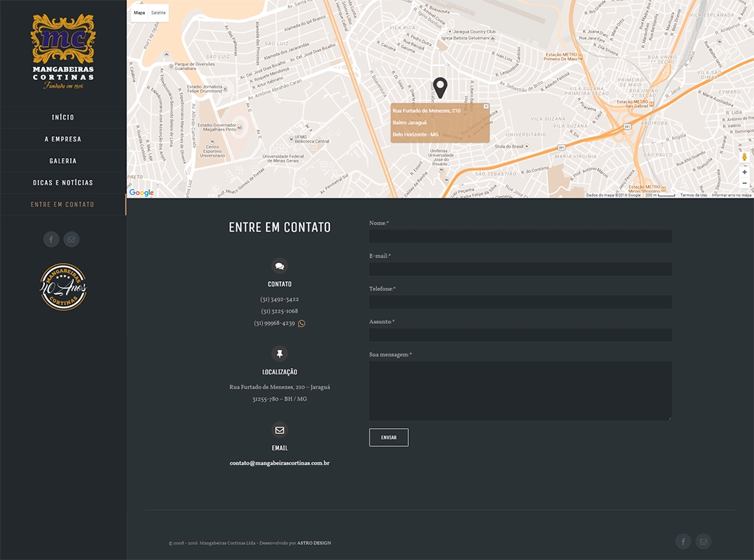Click the 31255-780 – BH / MG text
This screenshot has width=754, height=560.
click(x=279, y=399)
